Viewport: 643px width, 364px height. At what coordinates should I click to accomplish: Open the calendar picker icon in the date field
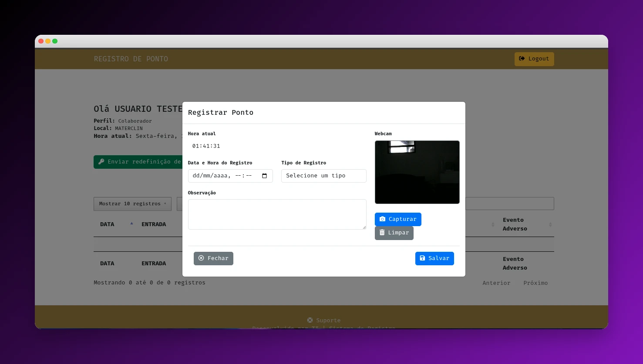[x=264, y=176]
